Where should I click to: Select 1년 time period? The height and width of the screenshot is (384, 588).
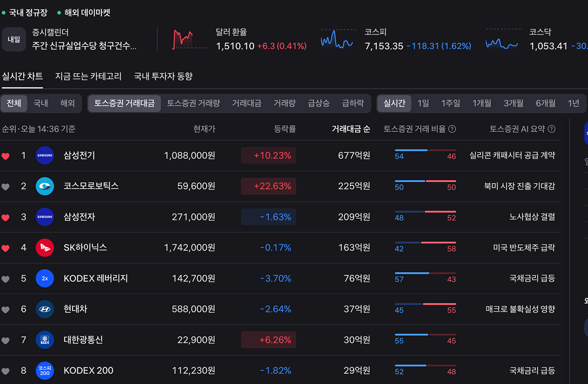[574, 103]
